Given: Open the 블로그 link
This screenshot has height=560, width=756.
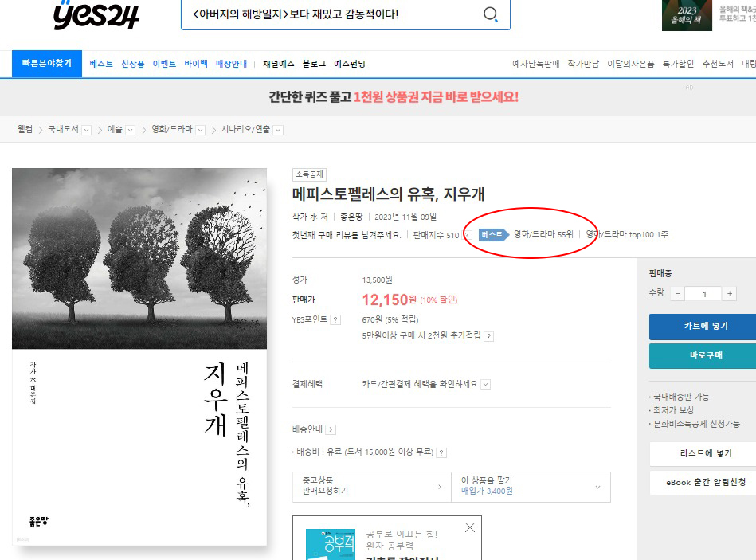Looking at the screenshot, I should click(x=315, y=64).
